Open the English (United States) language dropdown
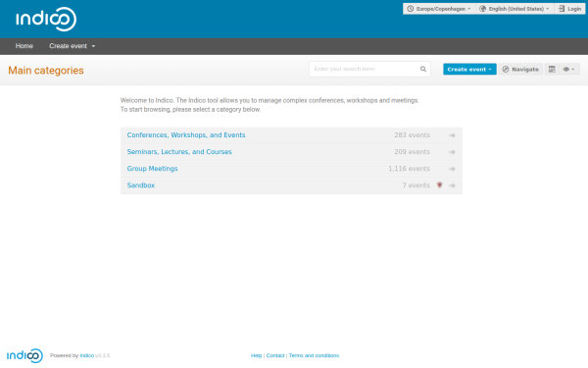The image size is (588, 368). coord(515,9)
